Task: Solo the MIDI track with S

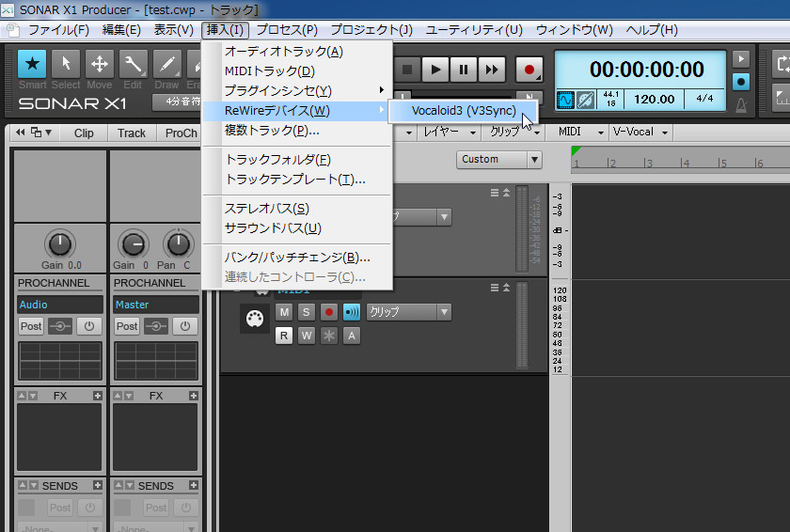Action: (x=307, y=312)
